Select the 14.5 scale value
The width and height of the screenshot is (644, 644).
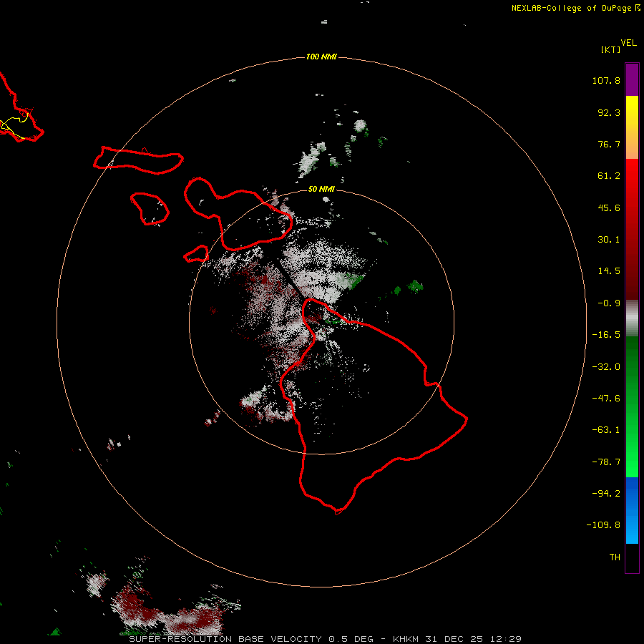pyautogui.click(x=609, y=271)
